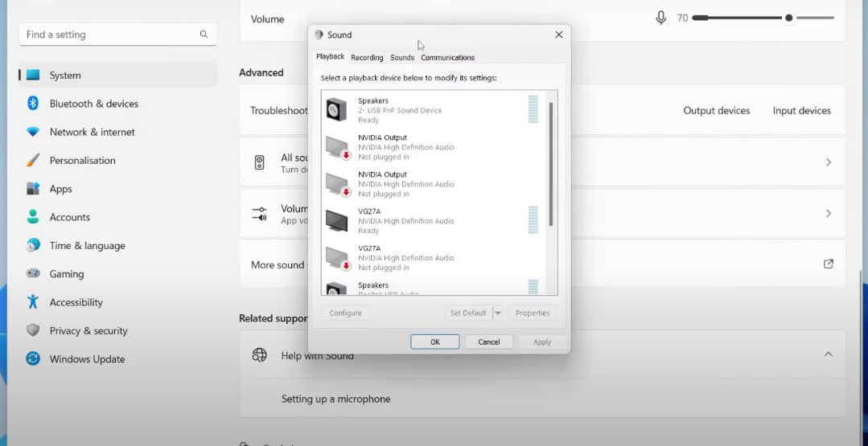Image resolution: width=868 pixels, height=446 pixels.
Task: Click the volume mixer sliders icon
Action: [x=259, y=213]
